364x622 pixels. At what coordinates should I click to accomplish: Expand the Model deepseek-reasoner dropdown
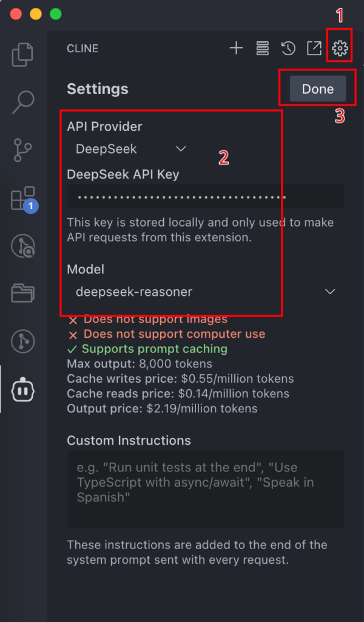point(206,292)
